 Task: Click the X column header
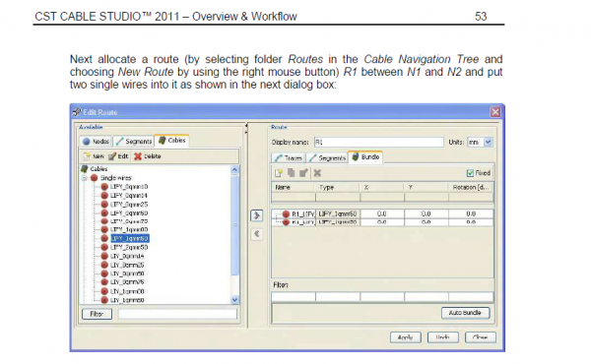pos(382,187)
